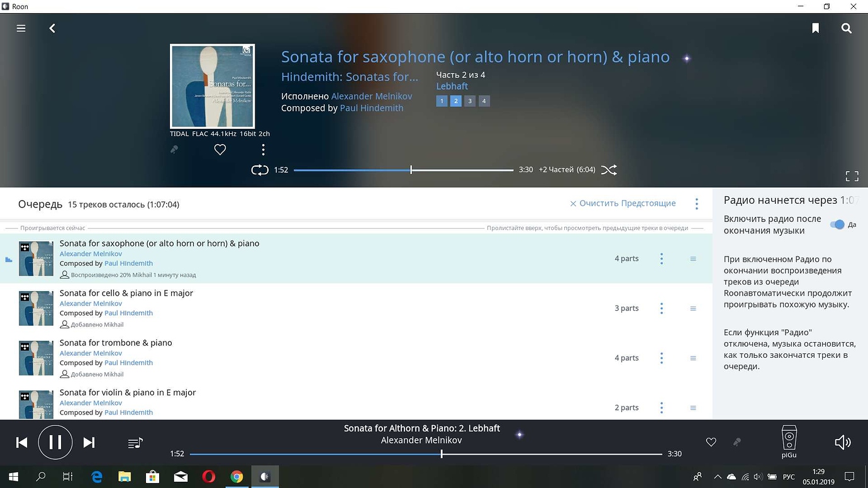868x488 pixels.
Task: Click reorder handle on trombone sonata row
Action: [693, 358]
